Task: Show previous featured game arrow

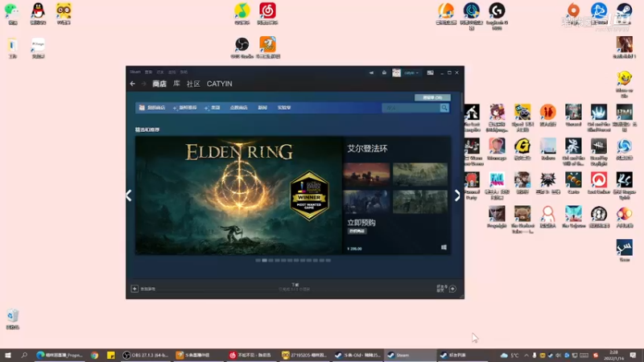Action: point(129,195)
